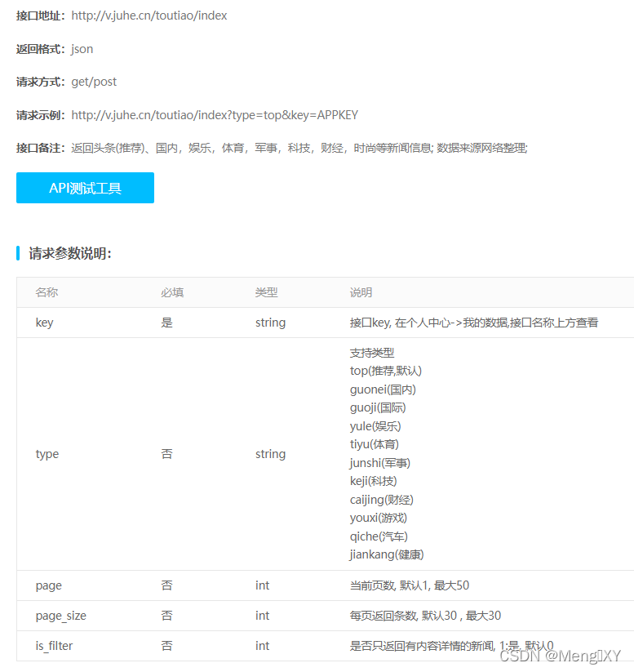Click the 否 required value in page_size row
Viewport: 634px width, 672px height.
(166, 616)
